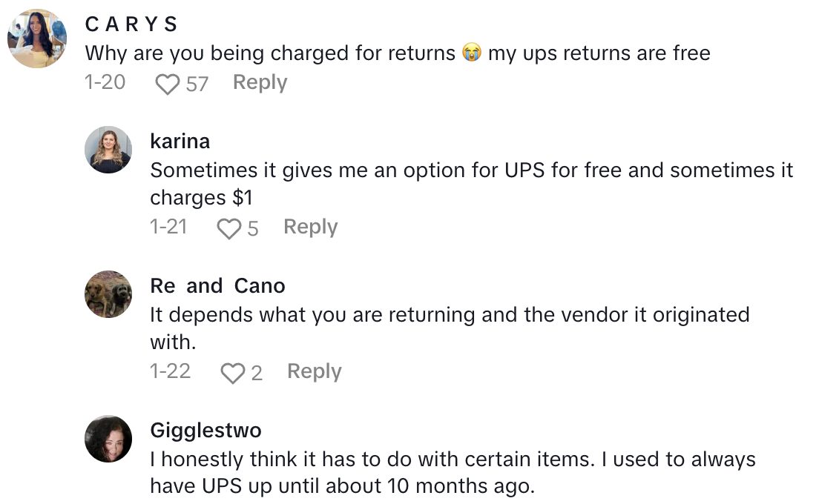Viewport: 819px width, 504px height.
Task: Visit the karina username profile
Action: [180, 141]
